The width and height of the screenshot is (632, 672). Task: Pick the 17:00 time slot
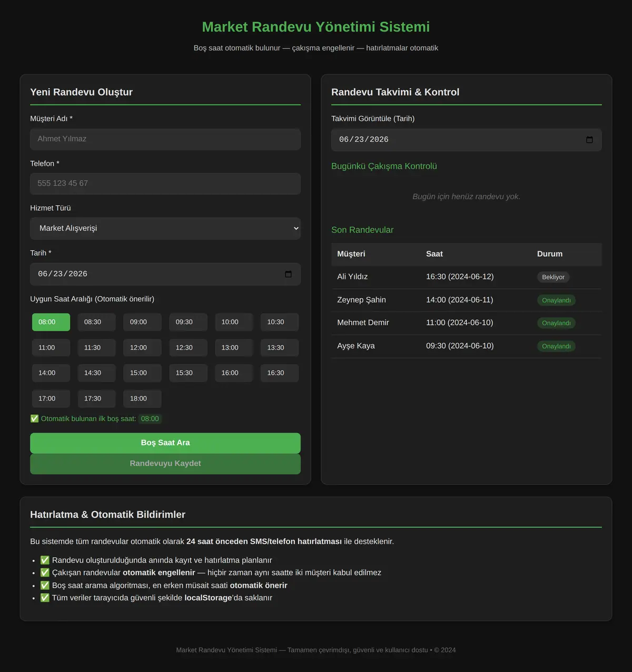point(51,399)
